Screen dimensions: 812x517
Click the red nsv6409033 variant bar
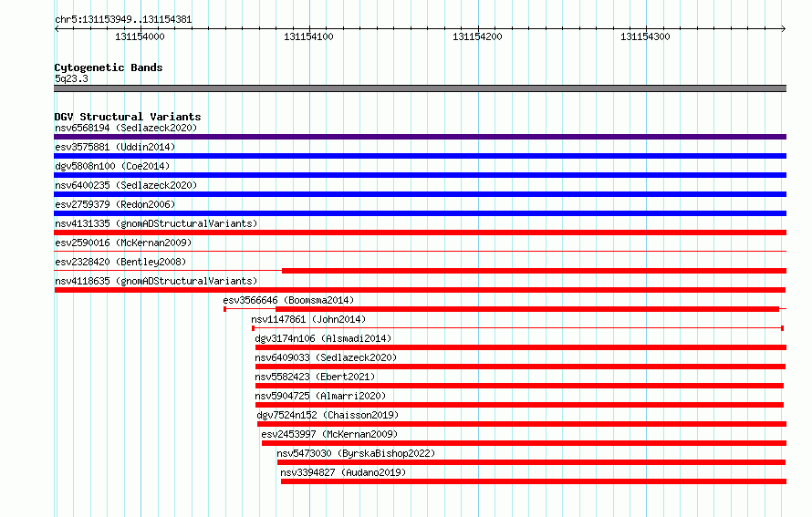coord(520,367)
